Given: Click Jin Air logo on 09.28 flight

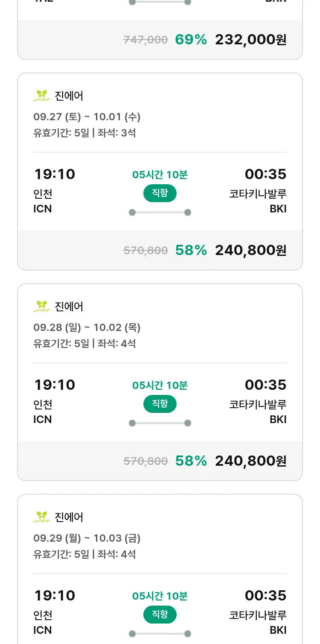Looking at the screenshot, I should (42, 306).
